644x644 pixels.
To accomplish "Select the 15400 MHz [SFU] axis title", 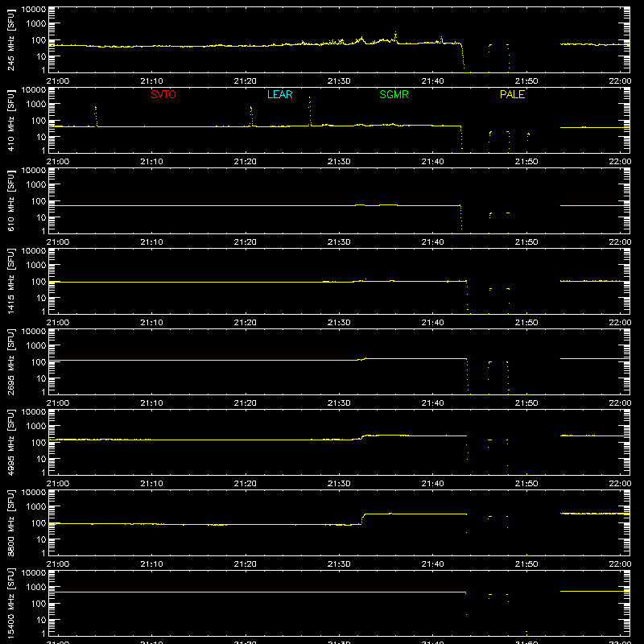I will tap(10, 603).
